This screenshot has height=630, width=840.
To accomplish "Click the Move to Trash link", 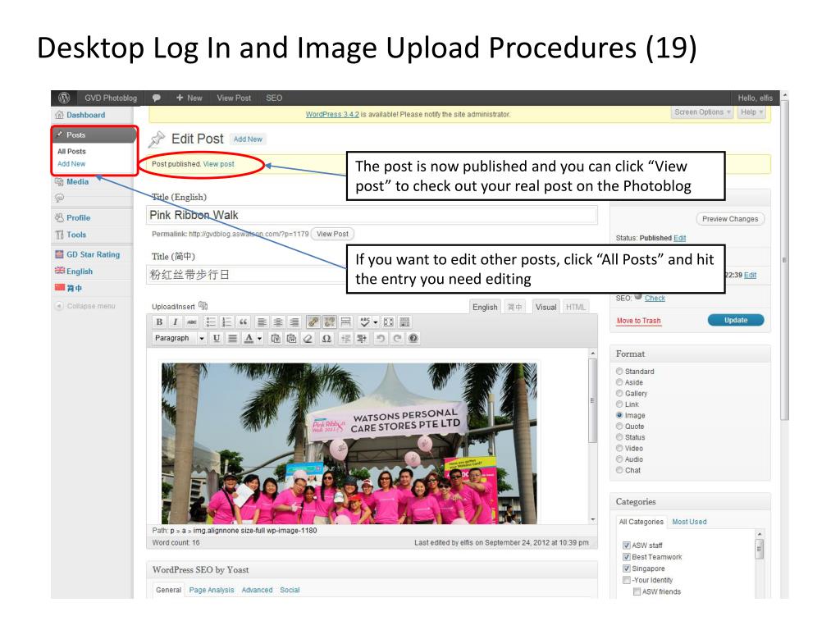I will click(x=638, y=321).
